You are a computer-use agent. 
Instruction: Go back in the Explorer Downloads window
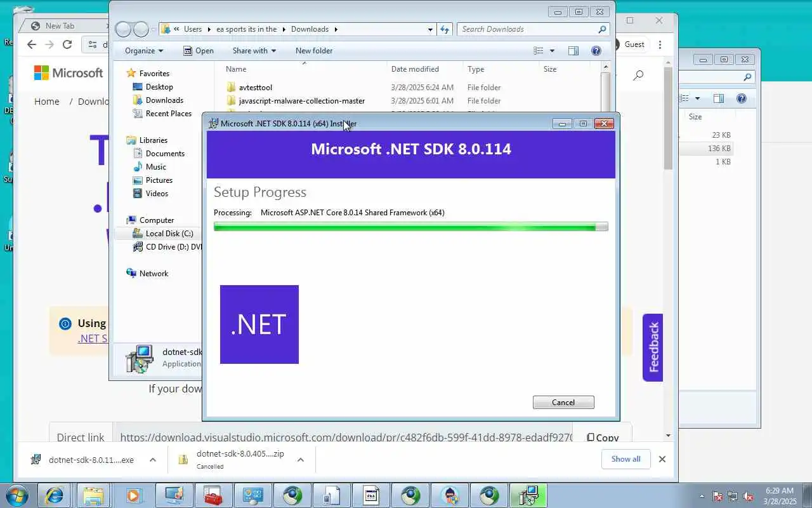[x=123, y=29]
